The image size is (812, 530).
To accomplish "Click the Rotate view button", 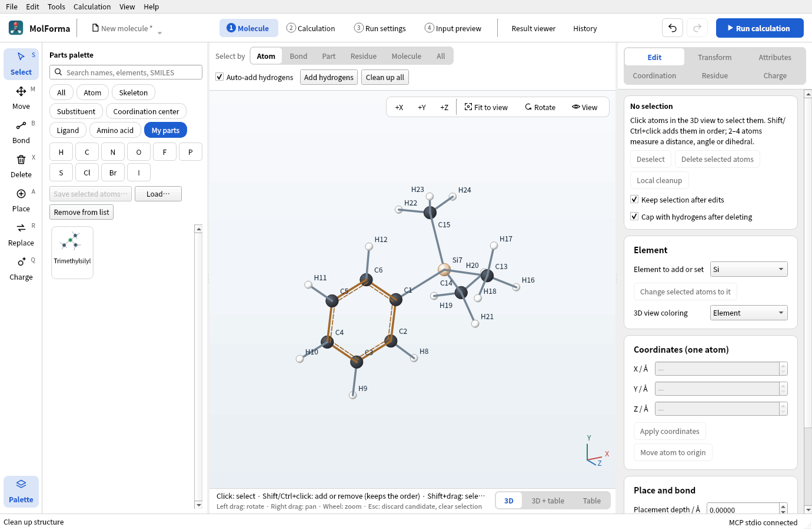I will [x=540, y=107].
